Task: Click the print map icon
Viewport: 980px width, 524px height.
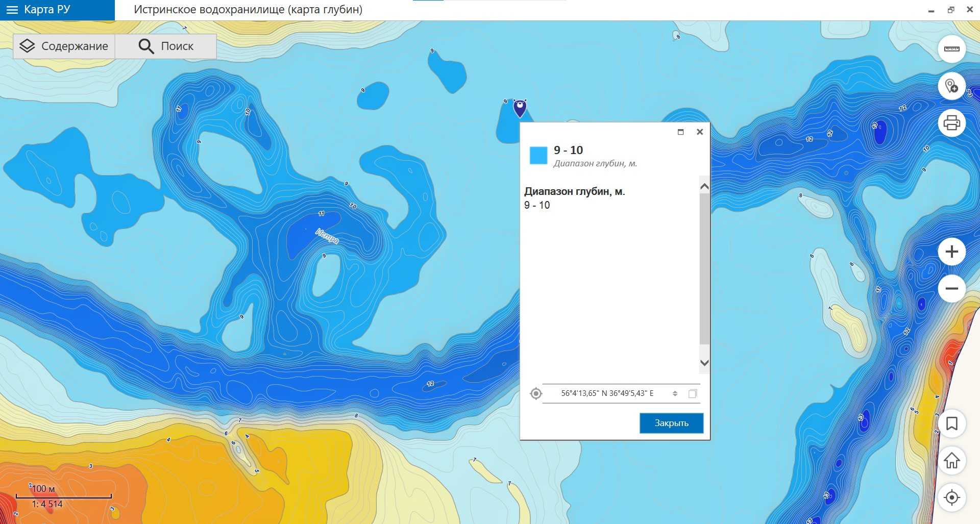Action: click(951, 123)
